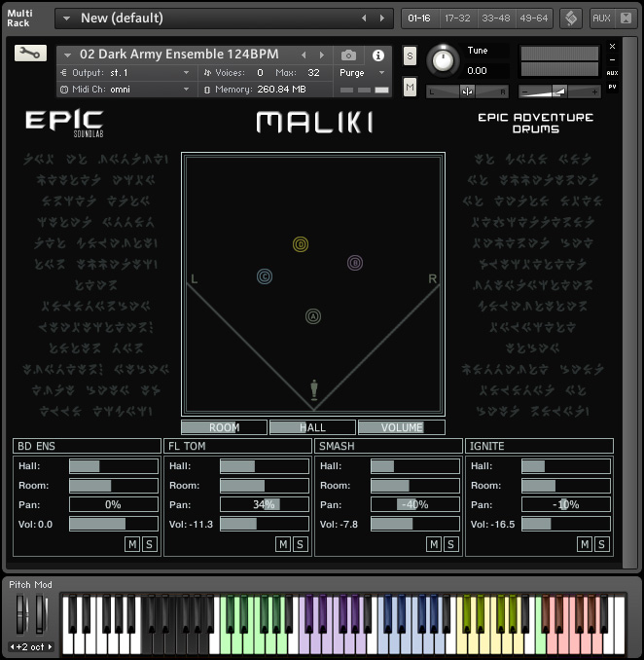Select next instrument with right arrow

coord(322,55)
